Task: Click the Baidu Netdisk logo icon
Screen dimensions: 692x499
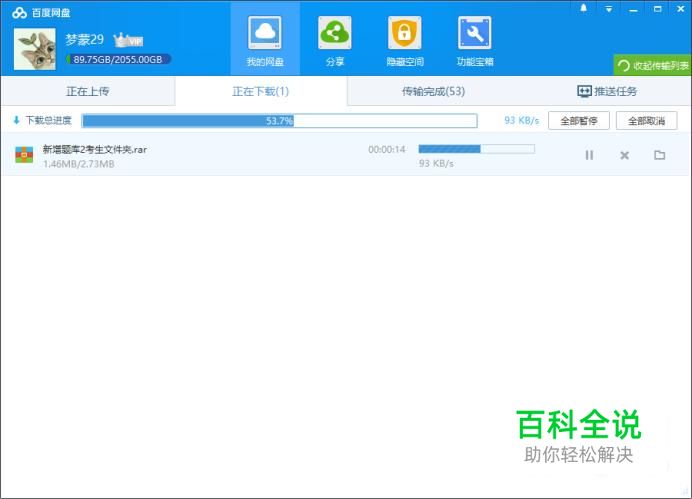Action: pos(19,13)
